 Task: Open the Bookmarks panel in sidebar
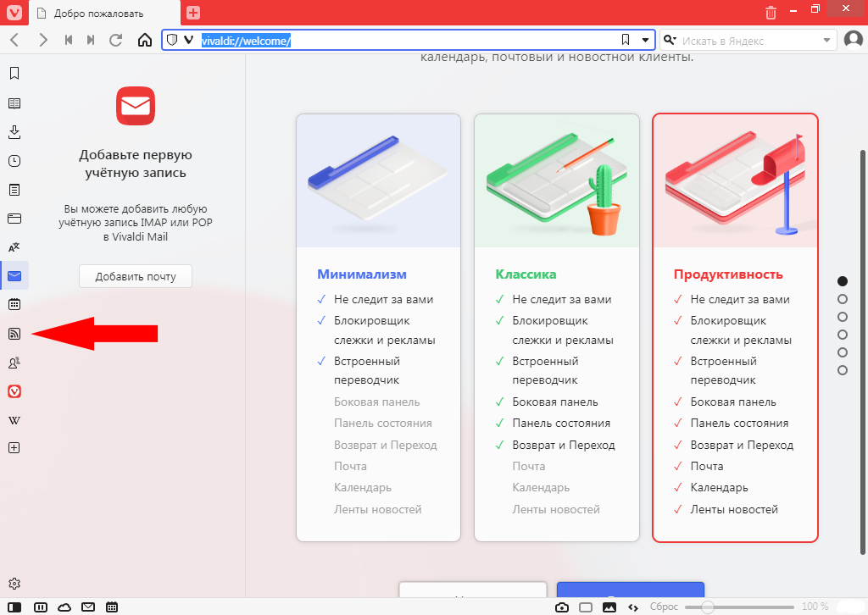(x=14, y=74)
